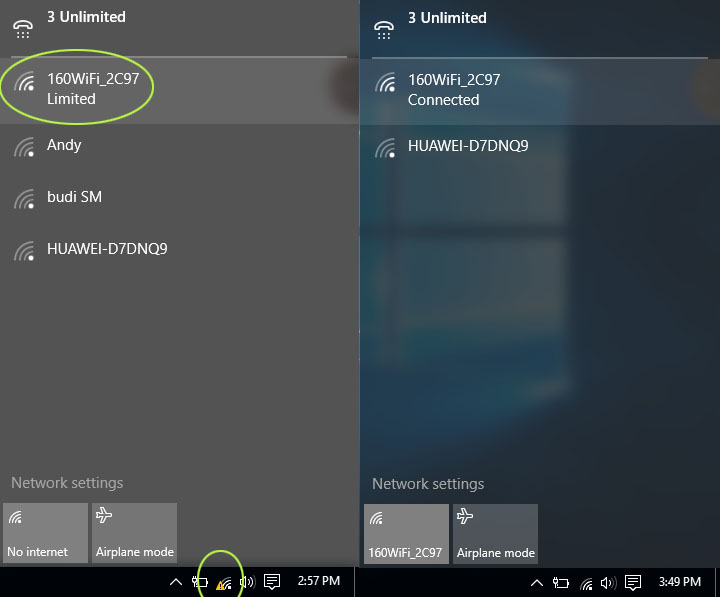Open the left Action Center notification icon
Viewport: 720px width, 597px height.
coord(272,582)
